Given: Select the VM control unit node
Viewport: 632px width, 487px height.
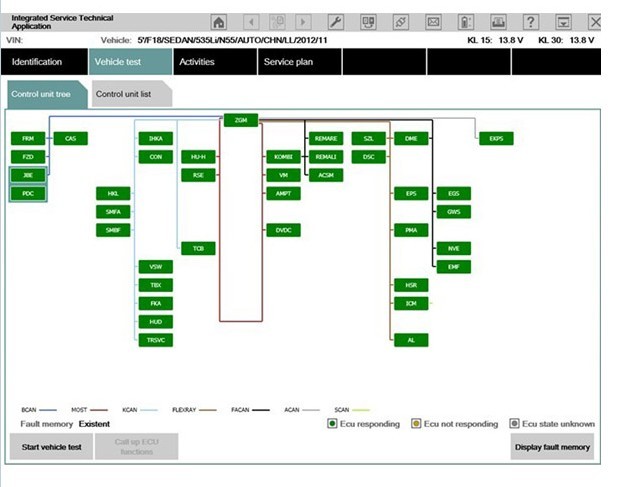Looking at the screenshot, I should pyautogui.click(x=283, y=175).
